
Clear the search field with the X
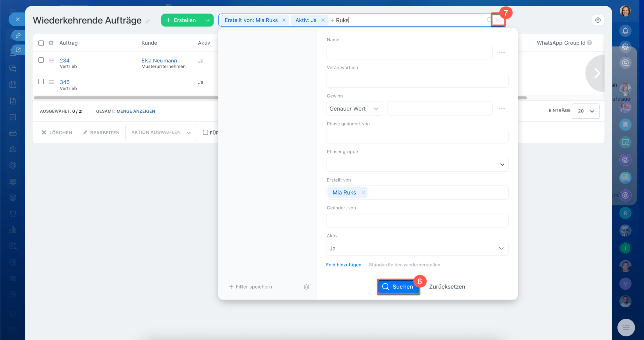coord(498,20)
